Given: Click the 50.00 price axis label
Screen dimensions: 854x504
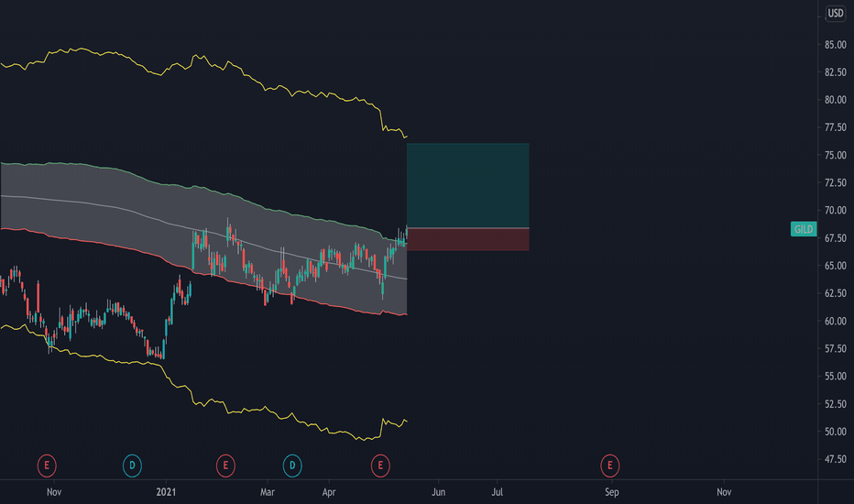Looking at the screenshot, I should (x=836, y=432).
